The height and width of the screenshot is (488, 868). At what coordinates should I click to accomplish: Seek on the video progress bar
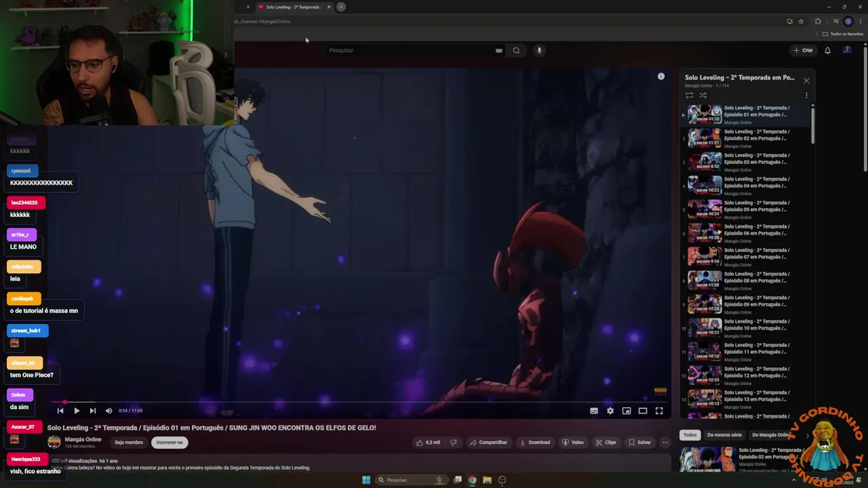[x=359, y=402]
